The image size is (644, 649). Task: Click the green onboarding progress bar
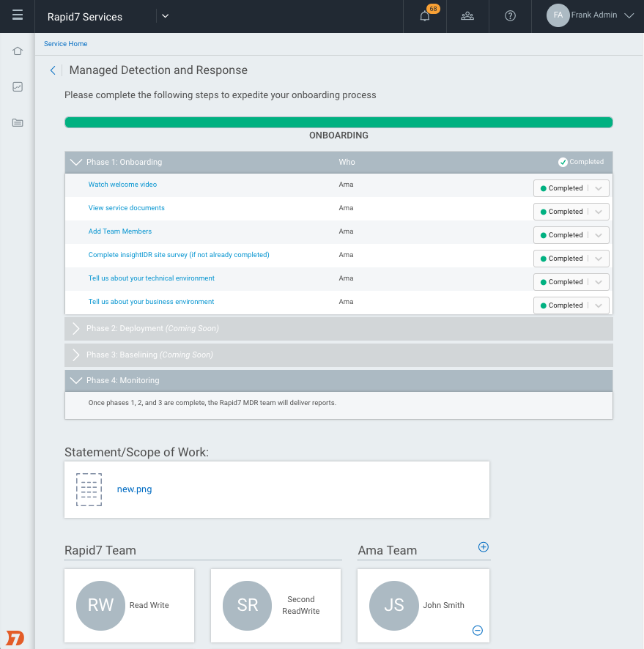pos(338,122)
